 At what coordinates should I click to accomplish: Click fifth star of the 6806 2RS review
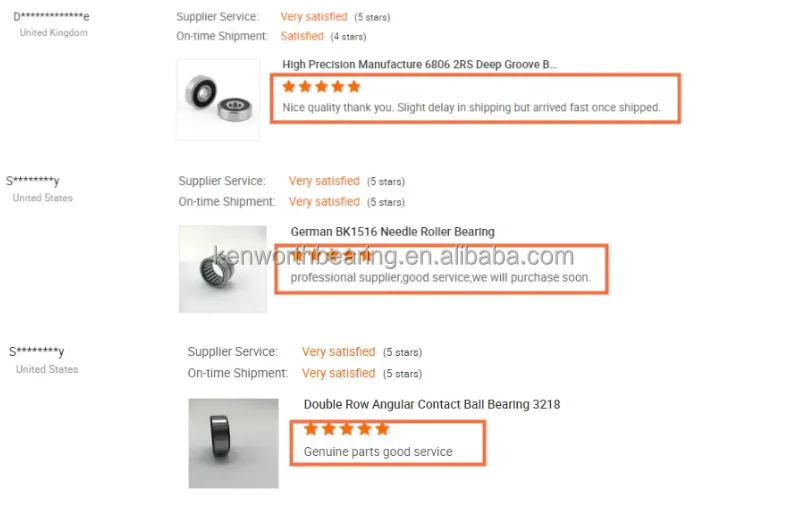point(354,86)
